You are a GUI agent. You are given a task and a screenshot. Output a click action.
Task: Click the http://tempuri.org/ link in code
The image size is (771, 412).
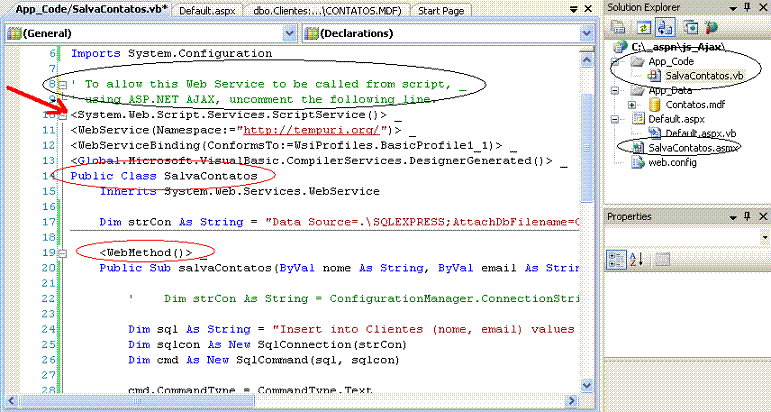pos(311,130)
